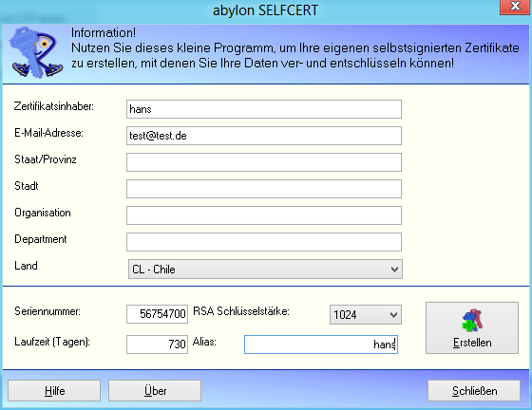Screen dimensions: 532x410
Task: Click the Organisation label
Action: [x=43, y=213]
